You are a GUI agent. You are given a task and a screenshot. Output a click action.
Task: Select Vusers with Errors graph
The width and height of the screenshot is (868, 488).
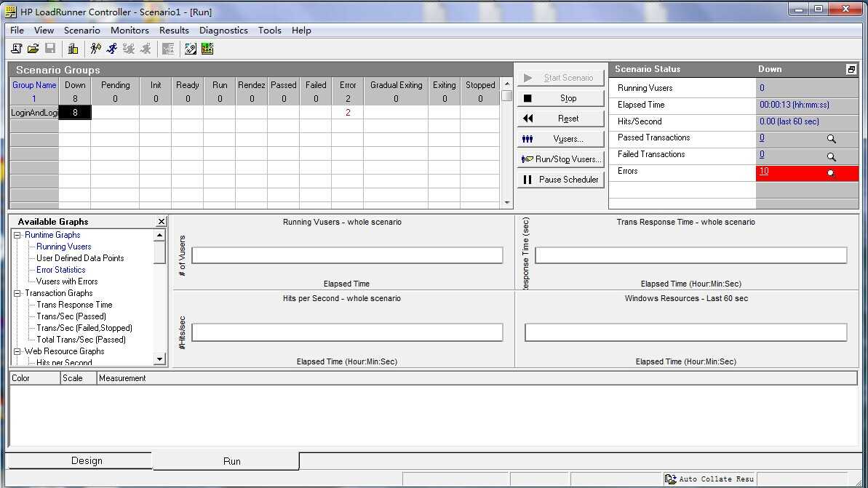tap(67, 281)
